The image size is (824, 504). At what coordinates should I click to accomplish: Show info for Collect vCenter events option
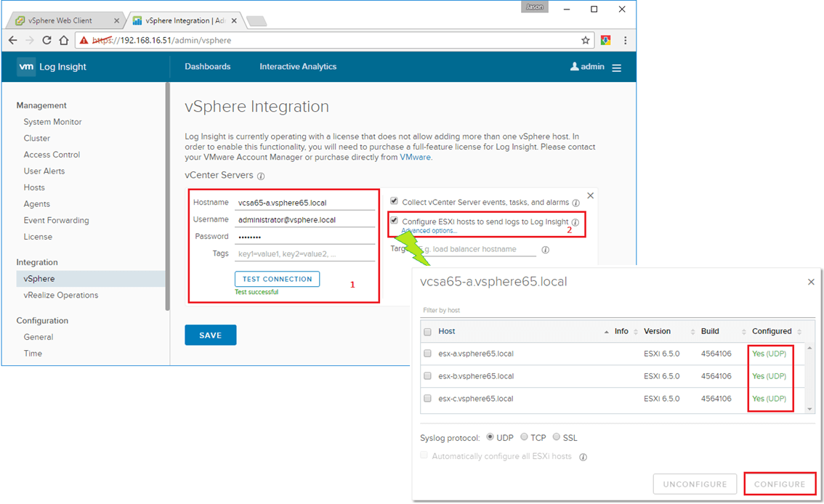[576, 203]
